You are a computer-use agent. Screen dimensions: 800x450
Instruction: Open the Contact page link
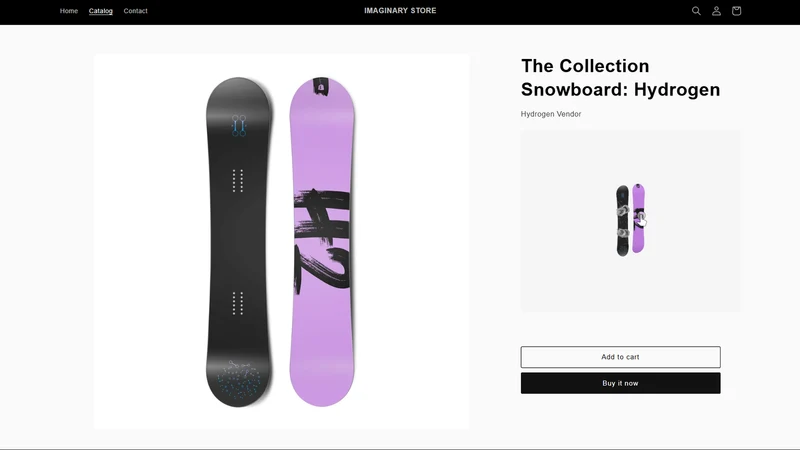click(135, 11)
